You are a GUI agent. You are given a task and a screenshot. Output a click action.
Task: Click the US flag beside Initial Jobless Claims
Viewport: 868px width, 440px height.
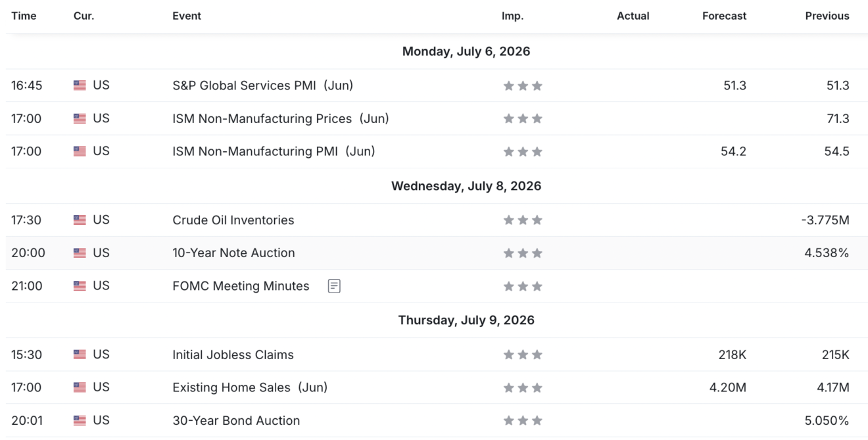pyautogui.click(x=80, y=354)
